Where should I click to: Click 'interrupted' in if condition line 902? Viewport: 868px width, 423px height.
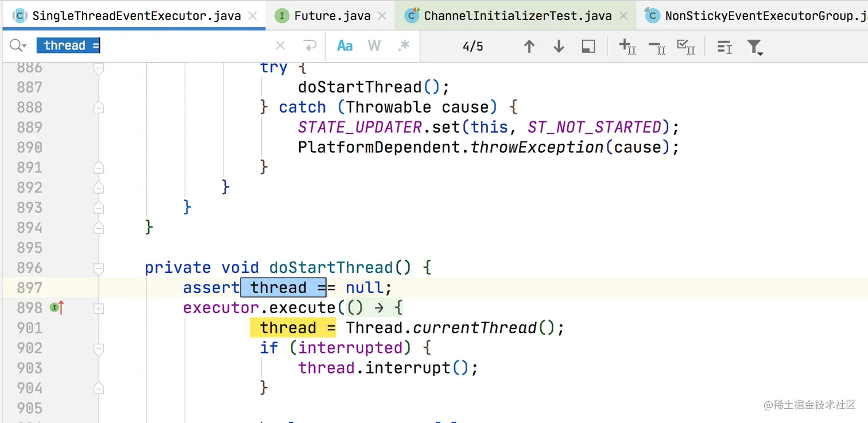(x=350, y=348)
